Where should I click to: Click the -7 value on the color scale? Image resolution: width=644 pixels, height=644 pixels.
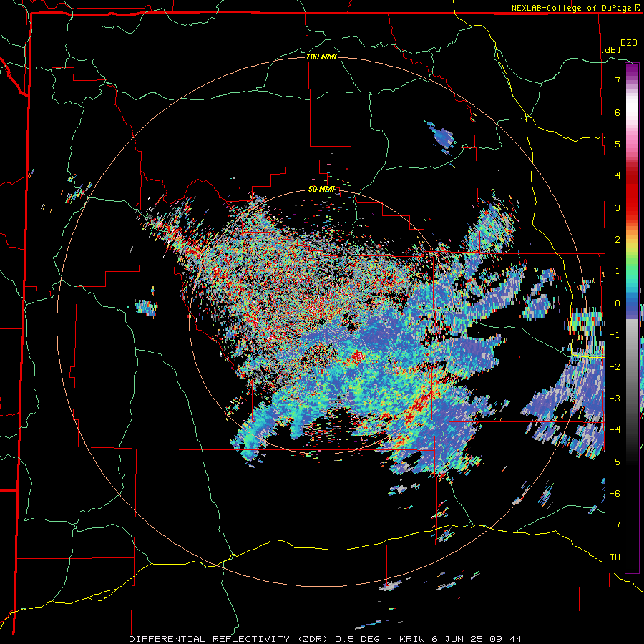pyautogui.click(x=615, y=525)
